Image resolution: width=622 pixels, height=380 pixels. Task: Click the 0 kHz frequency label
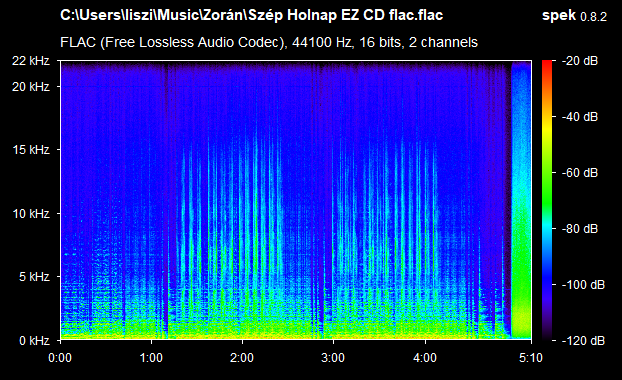34,341
